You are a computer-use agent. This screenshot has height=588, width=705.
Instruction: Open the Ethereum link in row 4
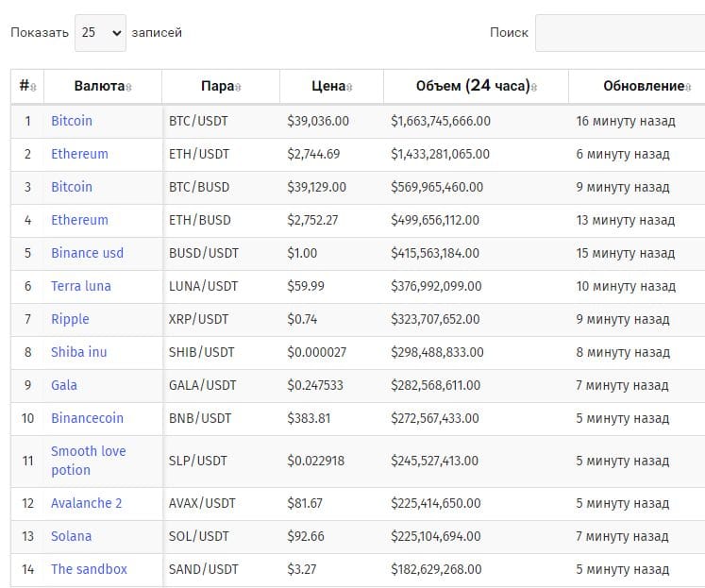[79, 220]
